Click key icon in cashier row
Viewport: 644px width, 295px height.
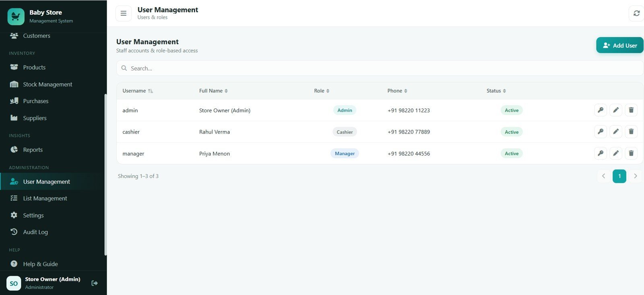coord(601,132)
